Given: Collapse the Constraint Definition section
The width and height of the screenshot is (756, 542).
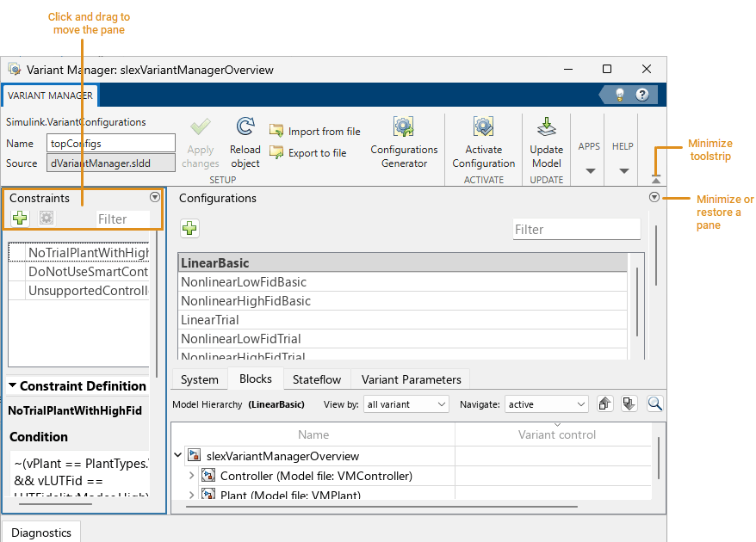Looking at the screenshot, I should pos(13,385).
